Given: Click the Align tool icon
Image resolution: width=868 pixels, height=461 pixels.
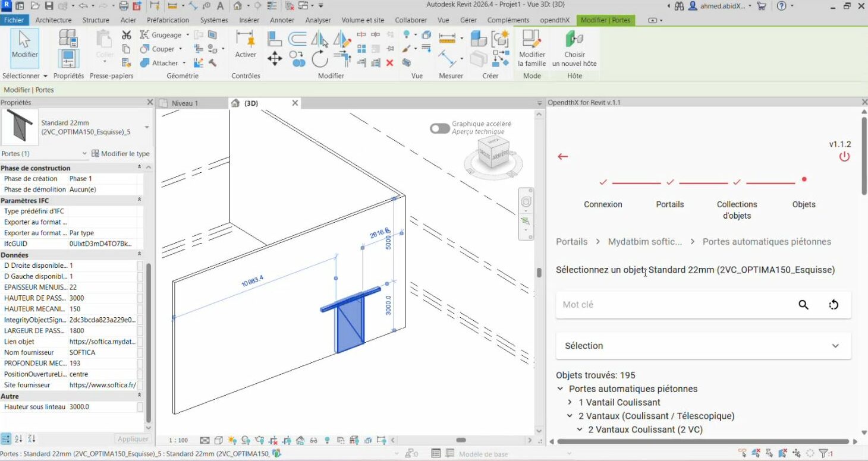Looking at the screenshot, I should pos(275,39).
